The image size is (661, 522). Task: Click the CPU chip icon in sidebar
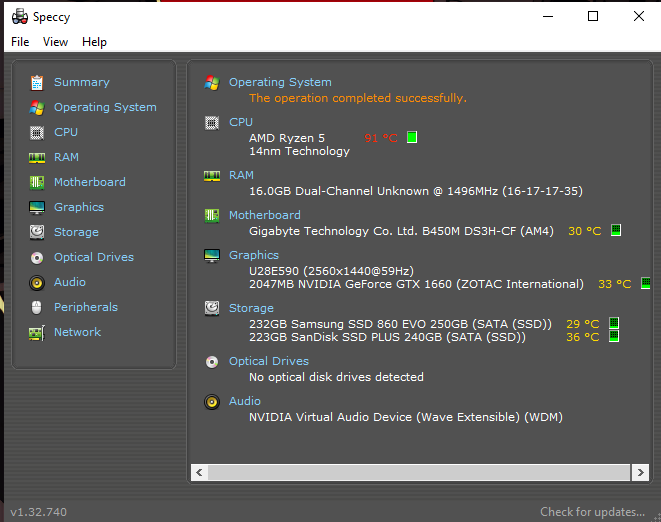[37, 133]
